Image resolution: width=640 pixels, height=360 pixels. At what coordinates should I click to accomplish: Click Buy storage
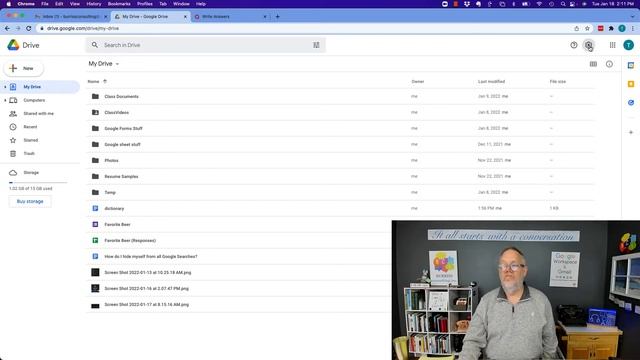point(30,201)
